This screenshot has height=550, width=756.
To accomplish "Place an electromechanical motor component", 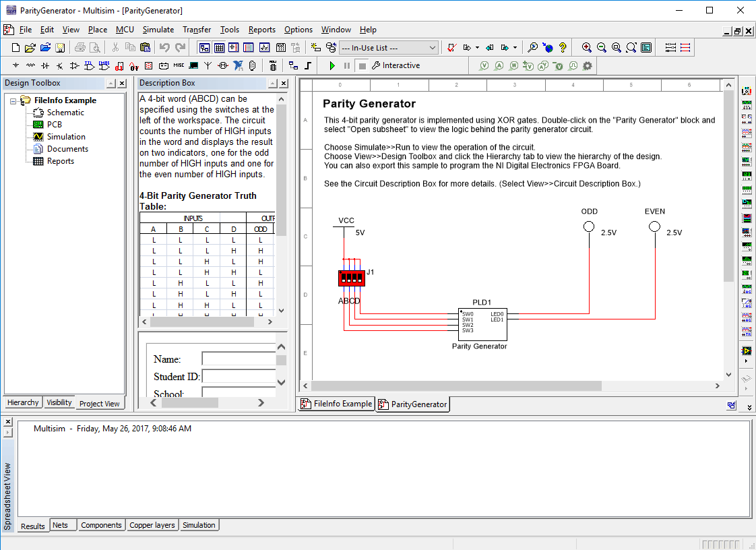I will (x=223, y=65).
